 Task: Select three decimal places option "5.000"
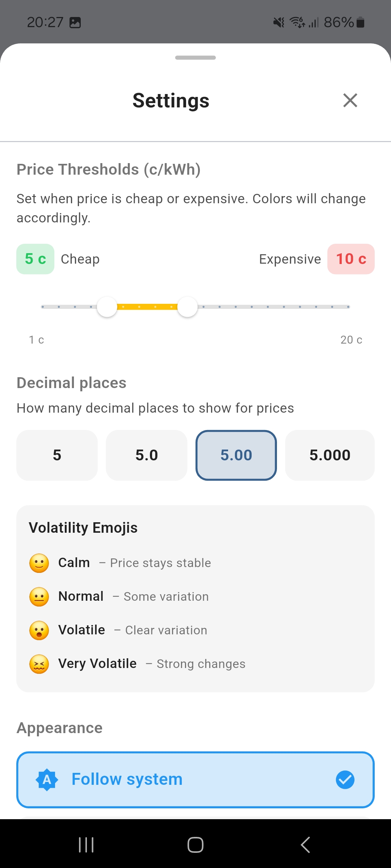(x=330, y=455)
